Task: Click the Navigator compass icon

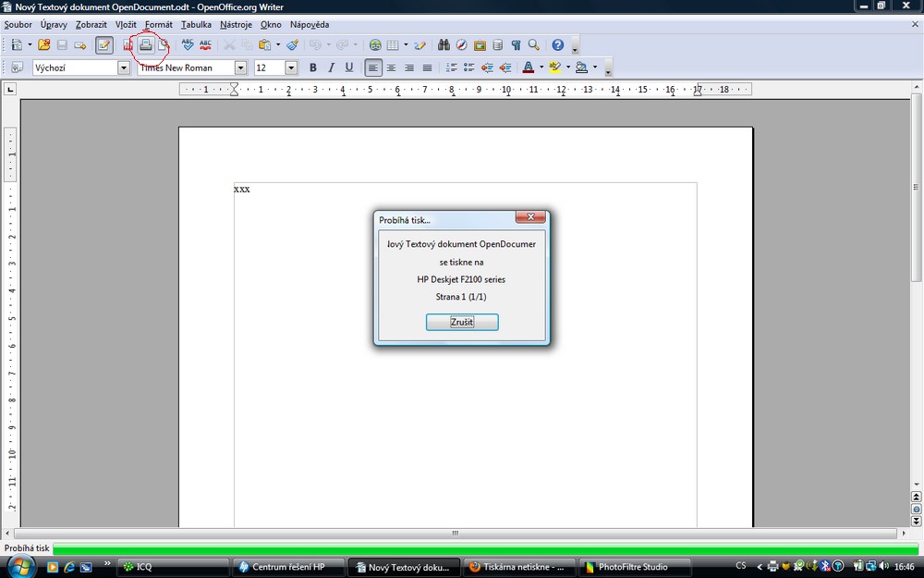Action: click(461, 44)
